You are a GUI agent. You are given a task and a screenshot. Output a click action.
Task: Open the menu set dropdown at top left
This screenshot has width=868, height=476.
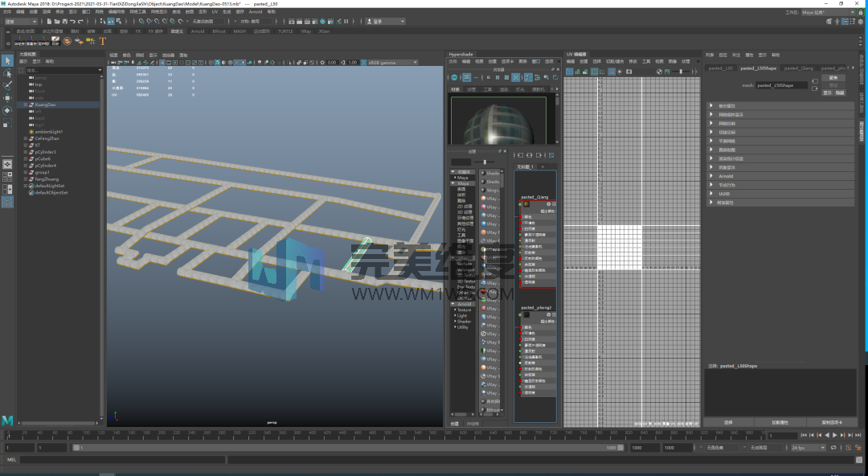(20, 22)
